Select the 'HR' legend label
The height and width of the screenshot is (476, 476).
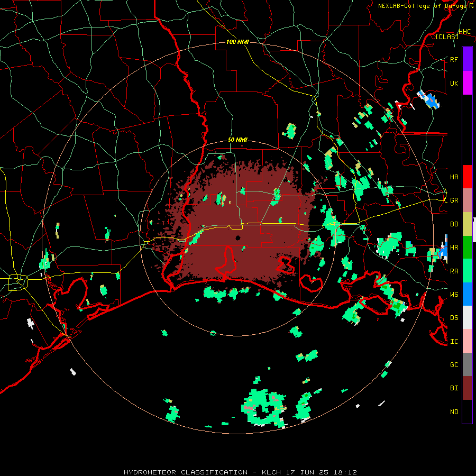[454, 248]
